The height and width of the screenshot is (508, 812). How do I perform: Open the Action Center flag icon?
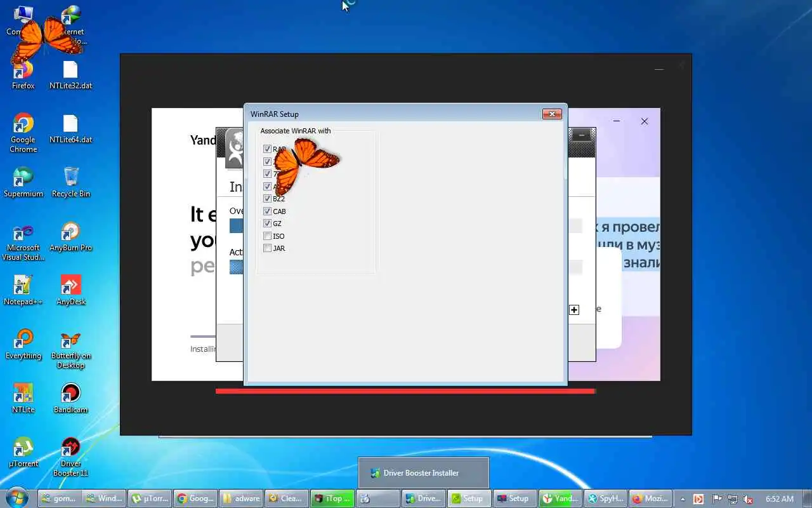pyautogui.click(x=717, y=499)
